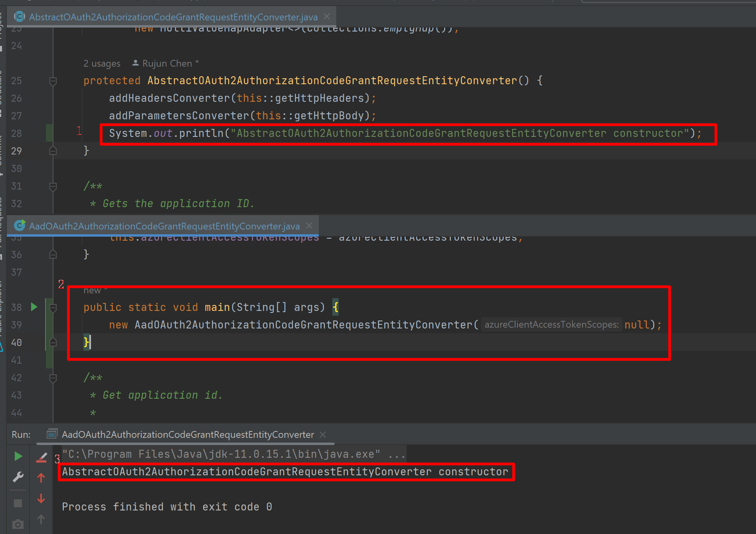The image size is (756, 534).
Task: Click the camera icon to dump threads
Action: pos(18,524)
